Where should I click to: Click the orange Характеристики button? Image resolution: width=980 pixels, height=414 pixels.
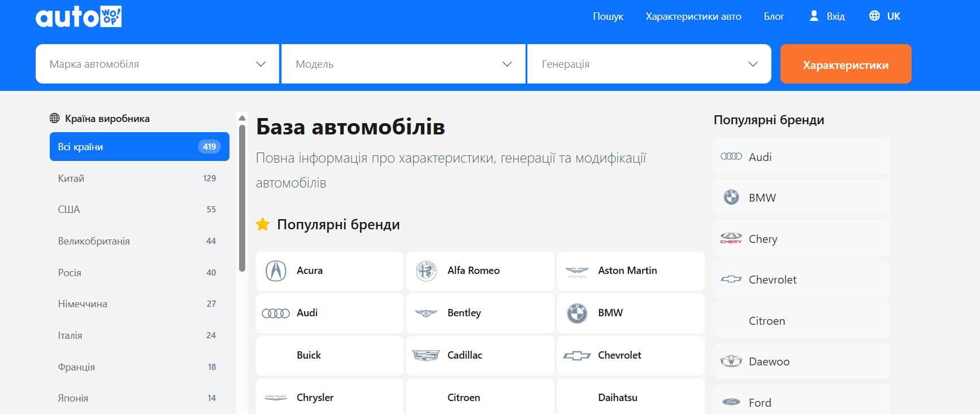point(845,64)
